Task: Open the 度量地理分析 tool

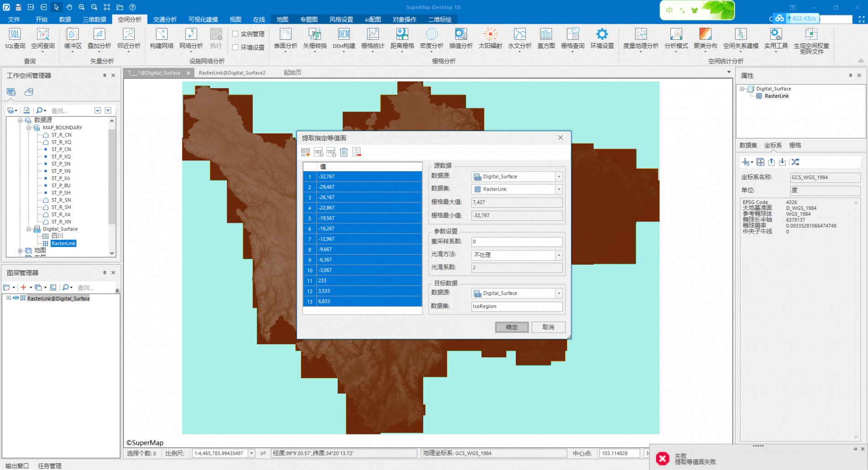Action: click(641, 39)
